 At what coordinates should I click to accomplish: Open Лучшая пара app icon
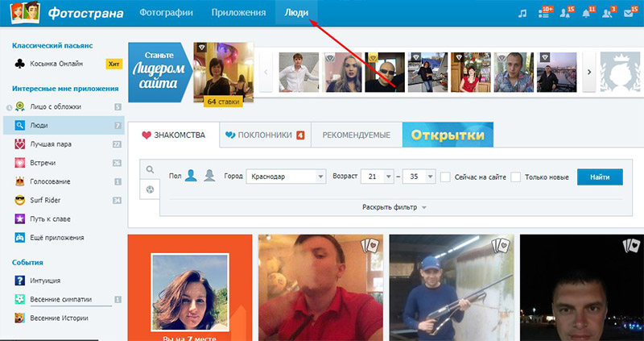[19, 144]
